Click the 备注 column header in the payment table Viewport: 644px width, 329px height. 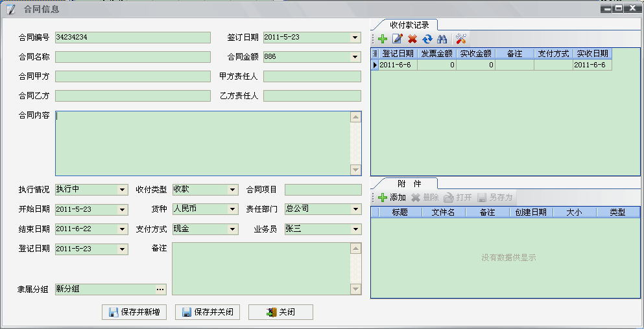pos(515,53)
